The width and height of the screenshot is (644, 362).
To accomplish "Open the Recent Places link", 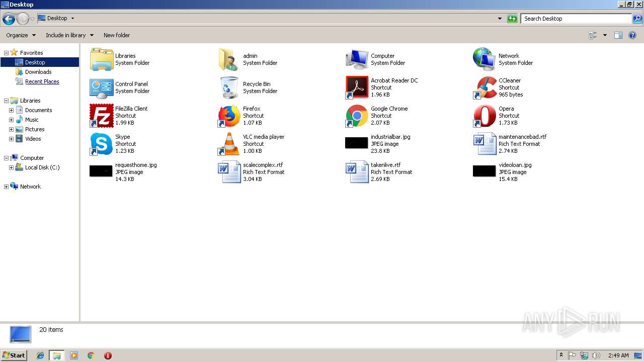I will click(42, 81).
